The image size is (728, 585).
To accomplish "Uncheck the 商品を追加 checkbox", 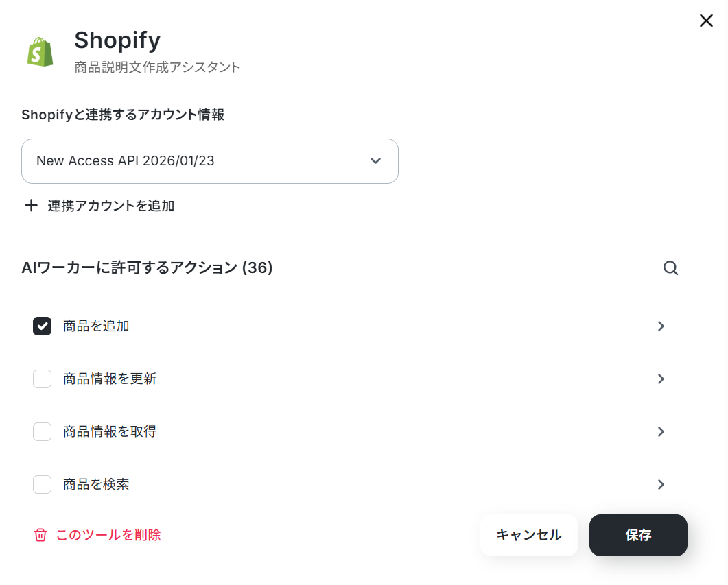I will 43,326.
